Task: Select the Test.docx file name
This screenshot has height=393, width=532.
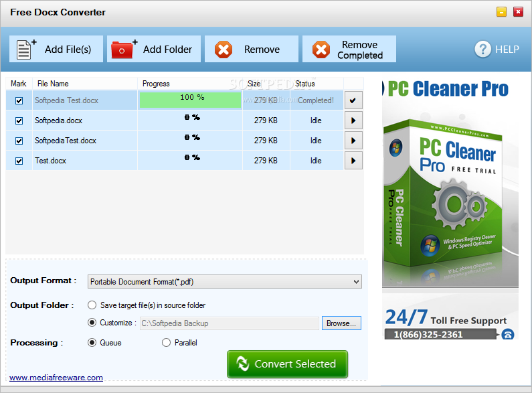Action: (50, 161)
